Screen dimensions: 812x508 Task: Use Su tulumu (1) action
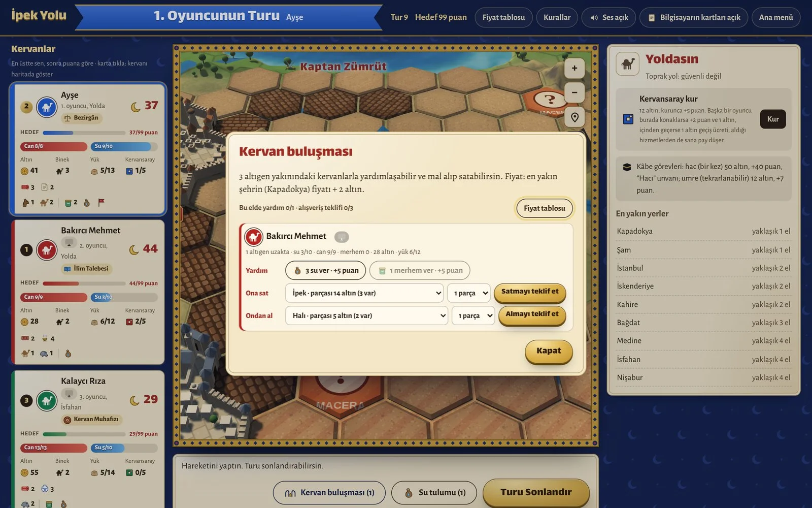coord(435,493)
